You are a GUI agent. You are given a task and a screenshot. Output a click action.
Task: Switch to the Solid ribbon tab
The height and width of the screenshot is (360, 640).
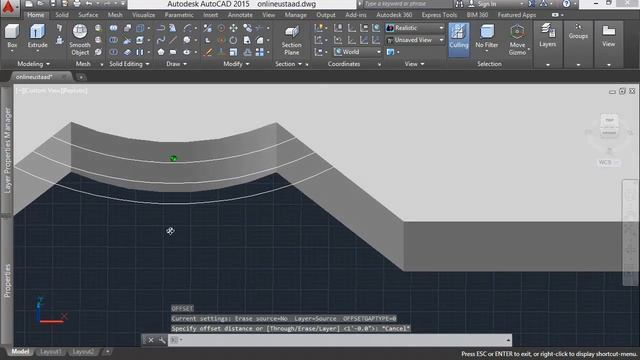tap(62, 15)
